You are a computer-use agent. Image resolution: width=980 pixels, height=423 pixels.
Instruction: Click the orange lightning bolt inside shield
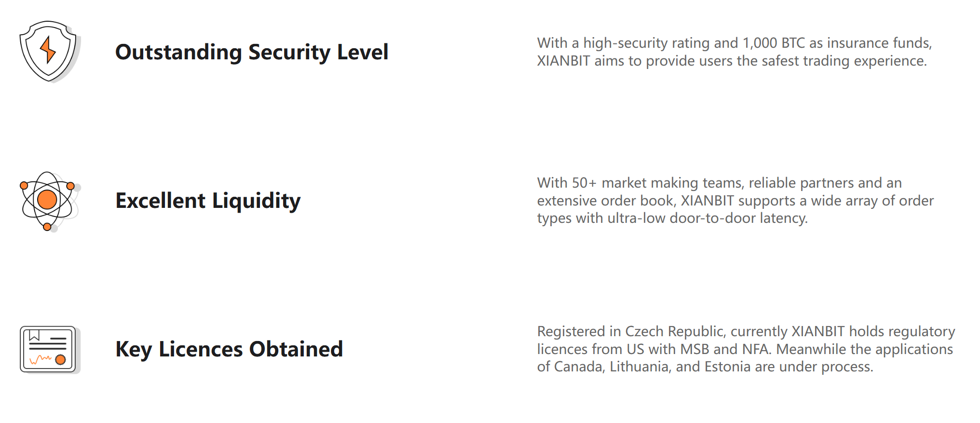click(48, 50)
